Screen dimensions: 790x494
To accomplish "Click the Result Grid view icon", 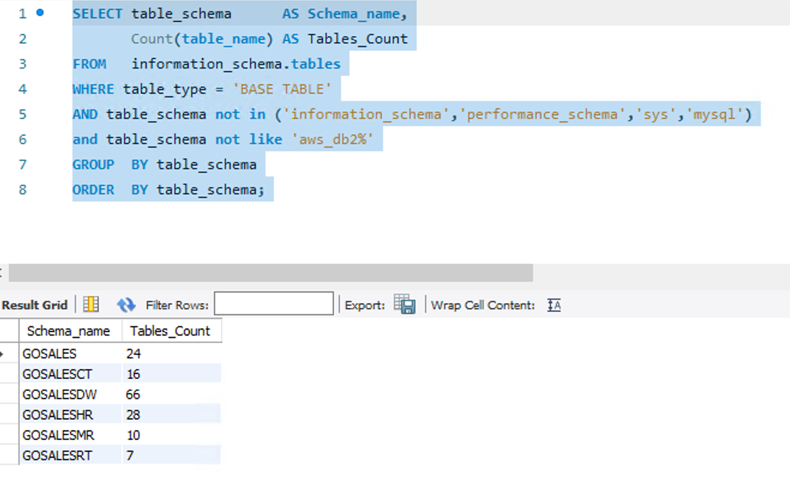I will pos(91,305).
